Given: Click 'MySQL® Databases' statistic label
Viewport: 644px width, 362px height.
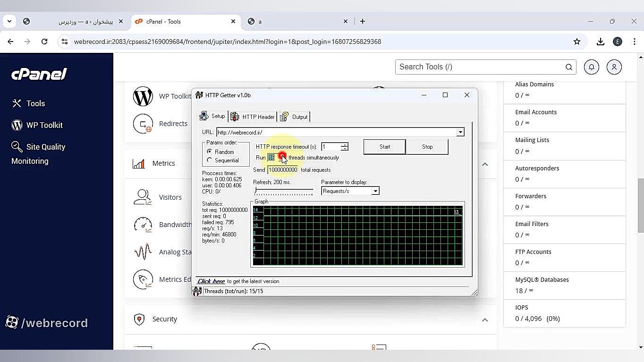Looking at the screenshot, I should click(x=542, y=280).
